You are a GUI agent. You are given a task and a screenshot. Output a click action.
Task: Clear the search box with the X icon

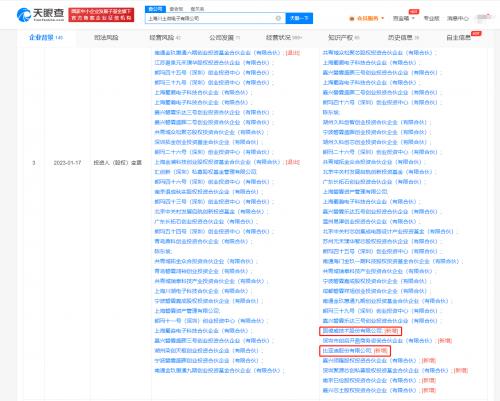278,18
